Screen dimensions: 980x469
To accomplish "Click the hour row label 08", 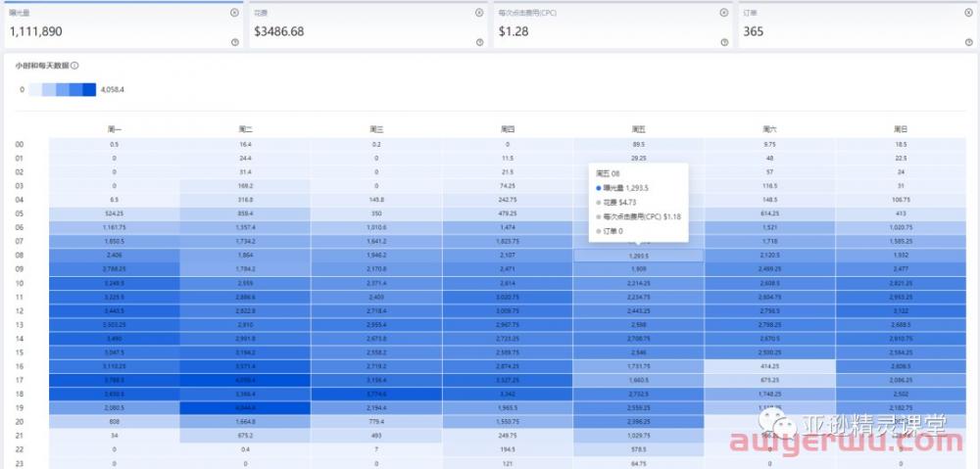I will pos(19,256).
